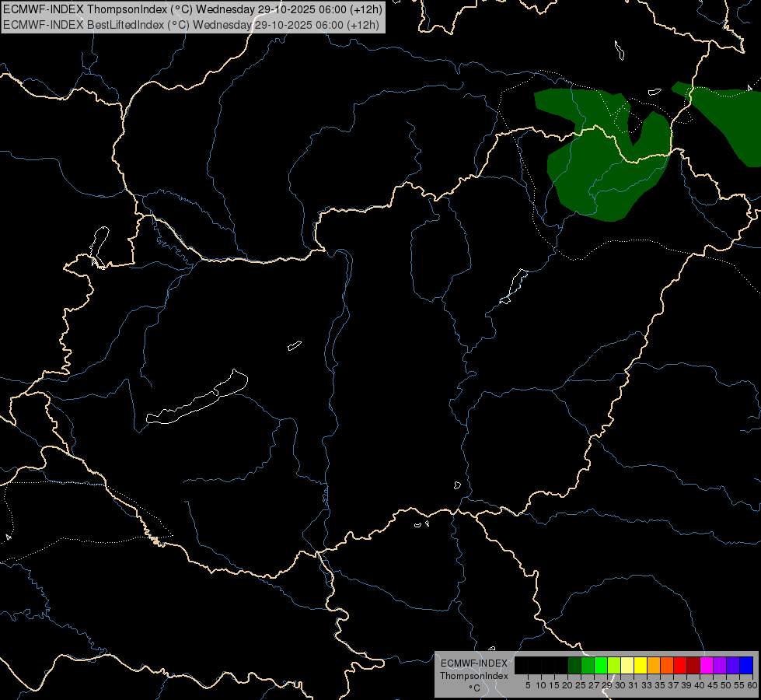
Task: Select the purple 45-50 legend swatch
Action: [720, 666]
